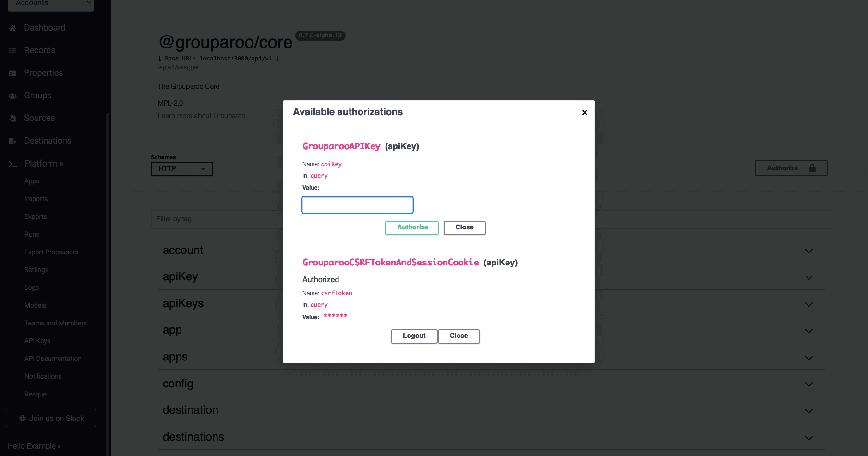This screenshot has height=456, width=868.
Task: Click the destinations tag heading
Action: coord(193,437)
